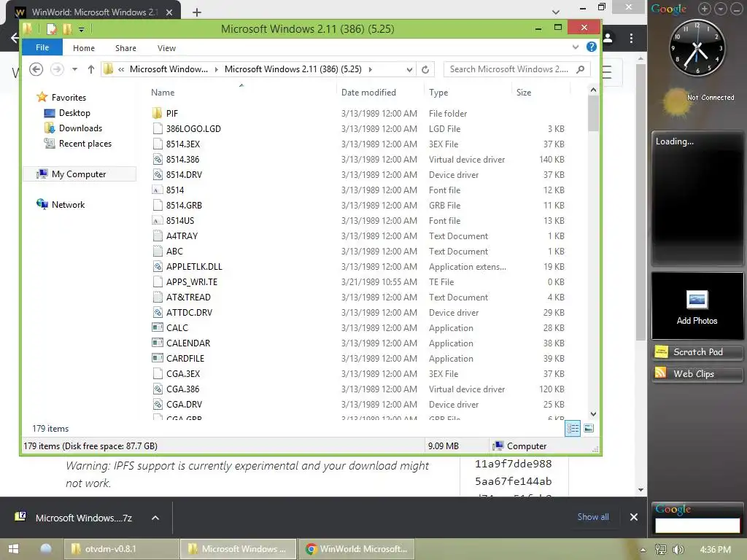747x560 pixels.
Task: Open the Web Clips gadget
Action: click(x=697, y=374)
